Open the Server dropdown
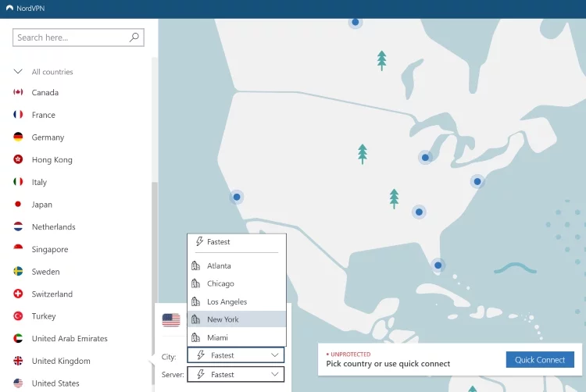 [x=236, y=375]
